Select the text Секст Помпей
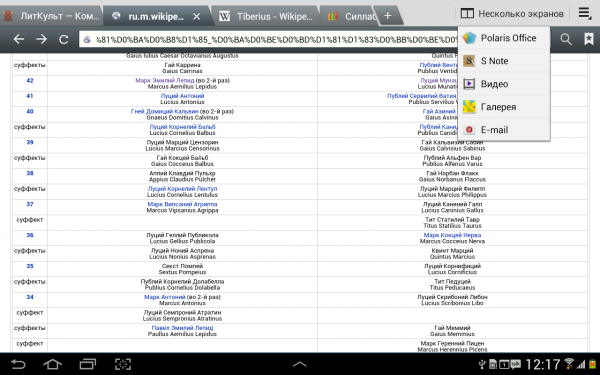 183,266
